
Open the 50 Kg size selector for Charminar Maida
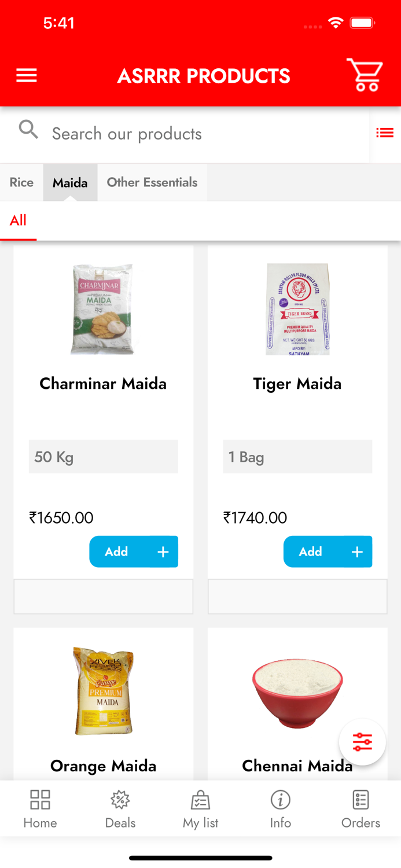(103, 457)
